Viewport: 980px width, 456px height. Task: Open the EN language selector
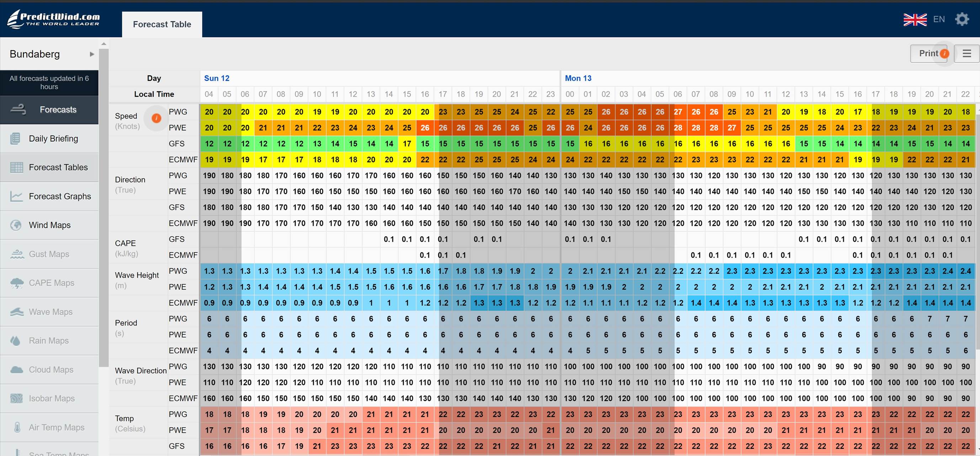[x=938, y=20]
